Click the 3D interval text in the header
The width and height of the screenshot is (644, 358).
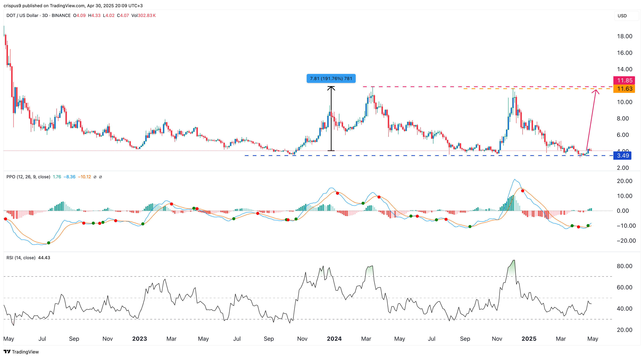tap(45, 16)
